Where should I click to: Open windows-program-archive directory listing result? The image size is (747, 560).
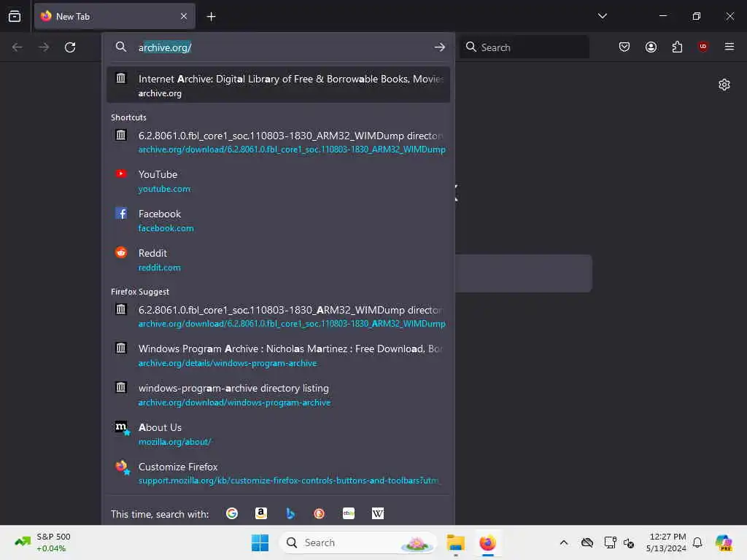tap(278, 394)
